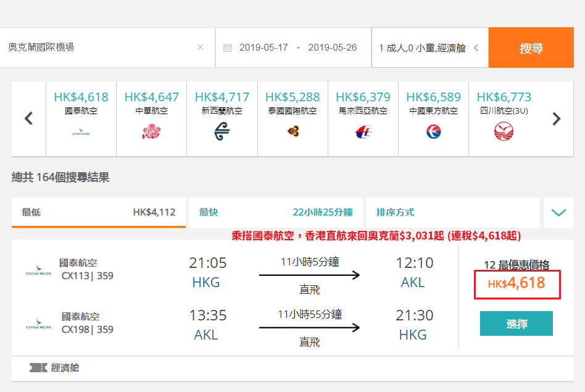This screenshot has width=585, height=392.
Task: Click the HK$4,618 flight price
Action: tap(517, 284)
